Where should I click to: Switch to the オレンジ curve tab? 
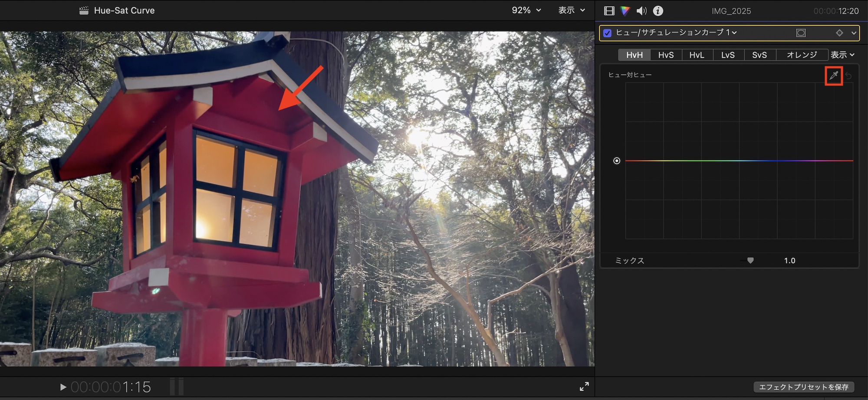[802, 55]
